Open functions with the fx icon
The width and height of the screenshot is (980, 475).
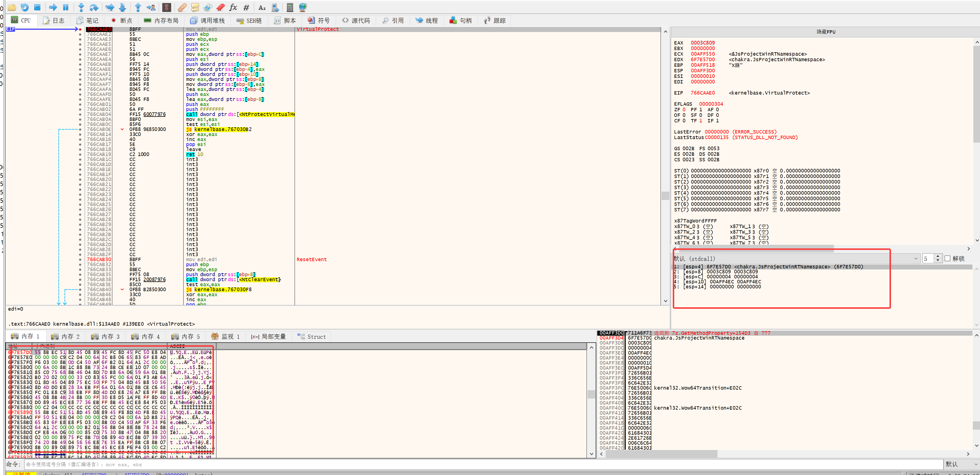click(233, 7)
